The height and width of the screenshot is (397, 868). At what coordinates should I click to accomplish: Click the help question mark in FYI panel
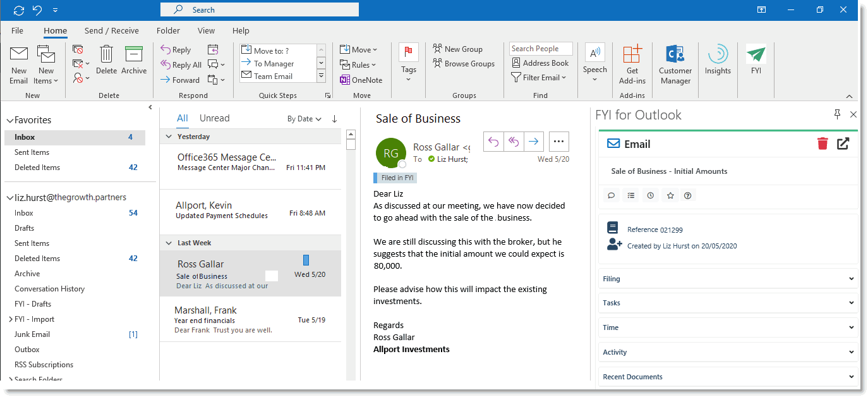tap(688, 195)
